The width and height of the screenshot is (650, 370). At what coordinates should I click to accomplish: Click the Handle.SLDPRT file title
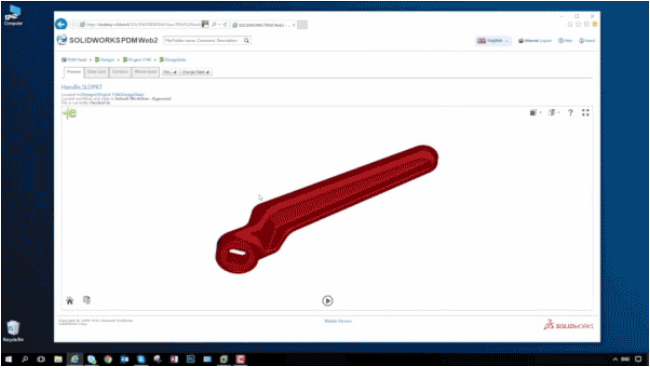tap(82, 87)
